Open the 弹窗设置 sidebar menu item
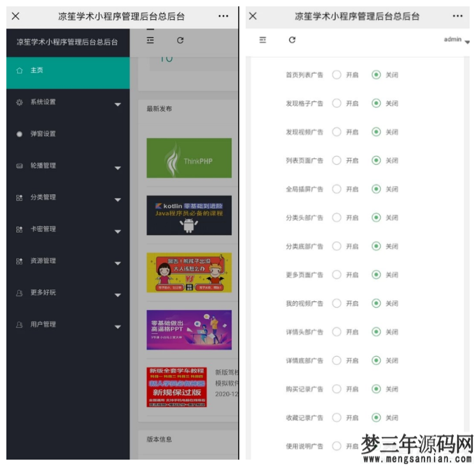This screenshot has height=466, width=476. (68, 134)
